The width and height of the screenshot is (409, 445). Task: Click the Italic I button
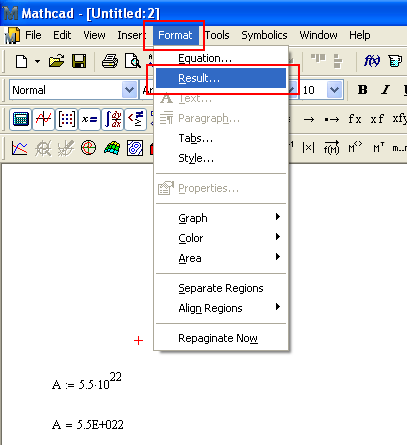click(385, 90)
